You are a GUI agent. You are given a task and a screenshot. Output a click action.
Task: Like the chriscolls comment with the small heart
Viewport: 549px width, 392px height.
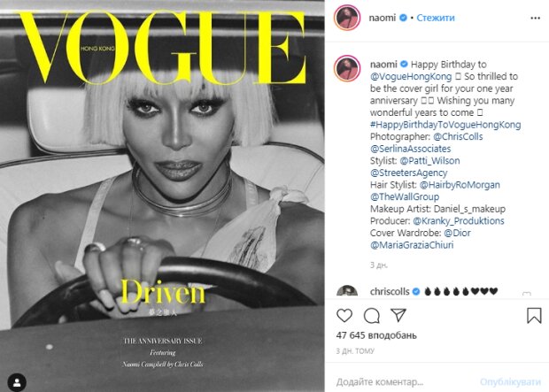coord(526,293)
